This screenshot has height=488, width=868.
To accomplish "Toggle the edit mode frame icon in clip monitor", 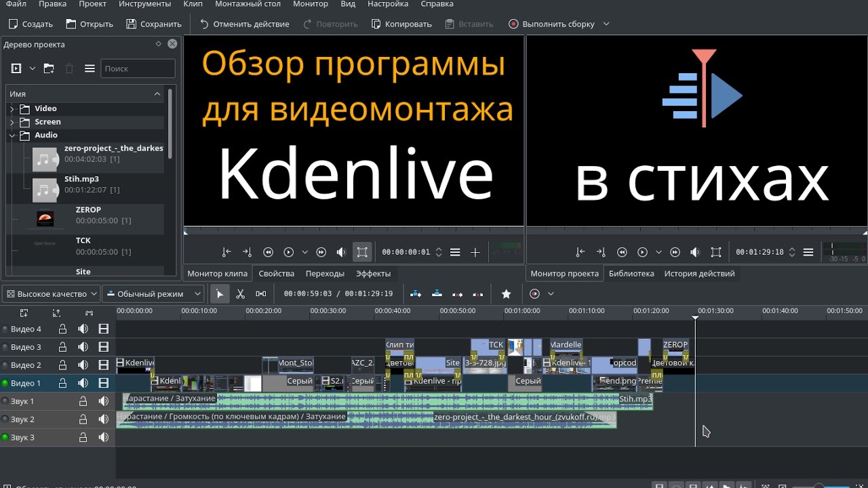I will pos(362,252).
